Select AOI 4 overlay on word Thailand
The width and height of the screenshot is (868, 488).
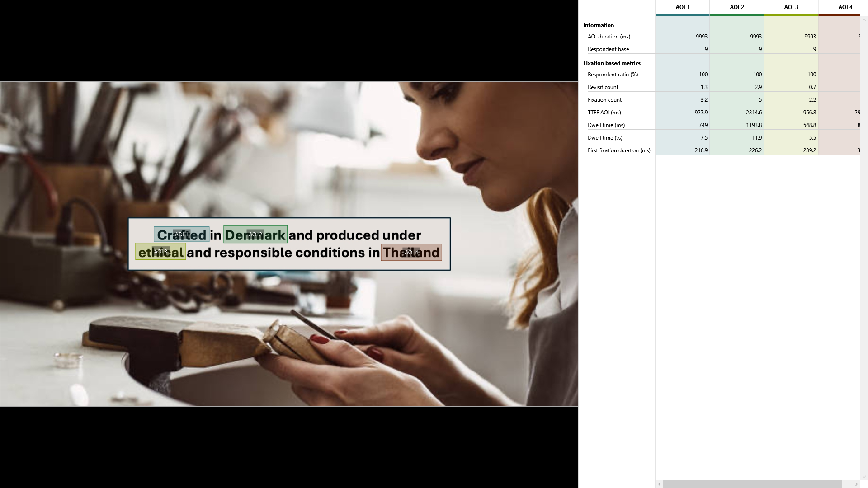point(411,253)
